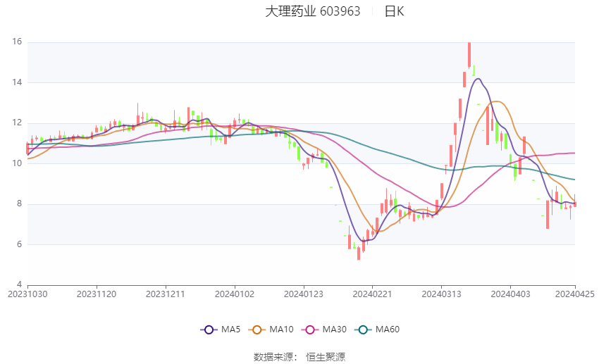Click the 20231211 x-axis date label
The height and width of the screenshot is (364, 599).
point(166,294)
